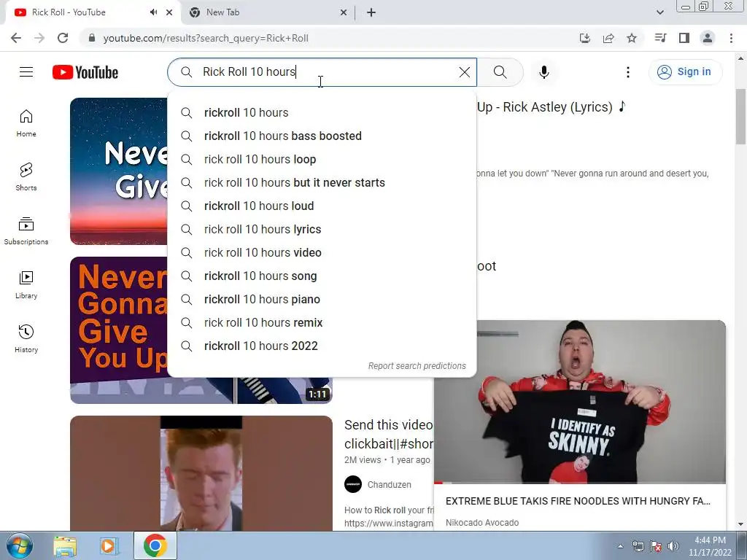Open Action Center flag in tray
747x560 pixels.
(x=656, y=546)
